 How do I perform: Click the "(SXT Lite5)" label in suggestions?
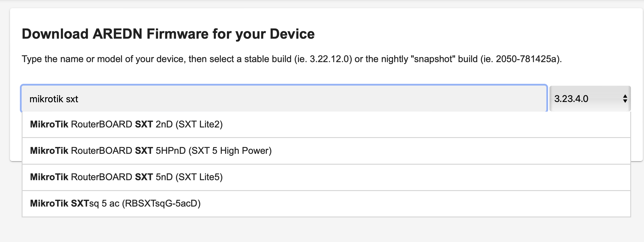point(199,177)
